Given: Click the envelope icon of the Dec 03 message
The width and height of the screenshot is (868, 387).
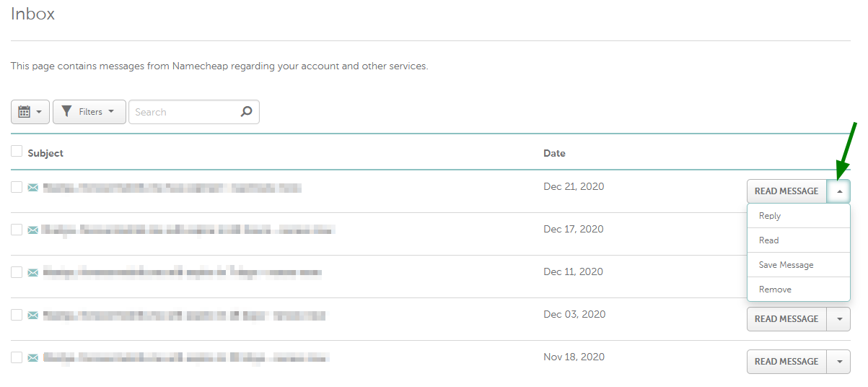Looking at the screenshot, I should pos(32,316).
